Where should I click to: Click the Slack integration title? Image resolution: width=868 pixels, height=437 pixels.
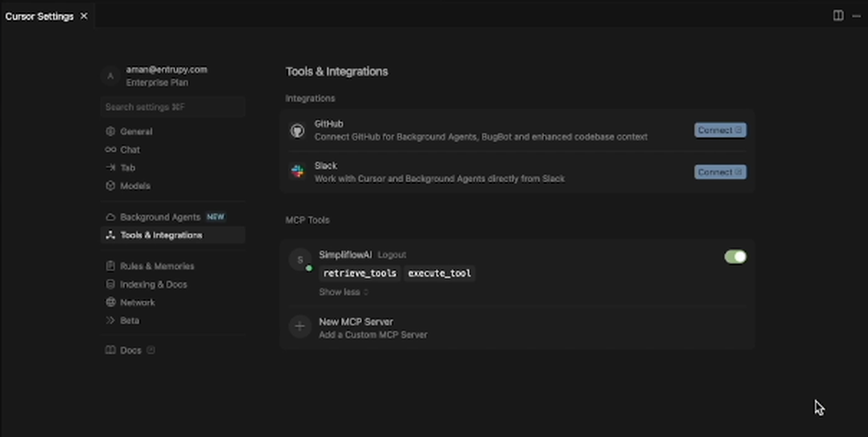pos(325,166)
